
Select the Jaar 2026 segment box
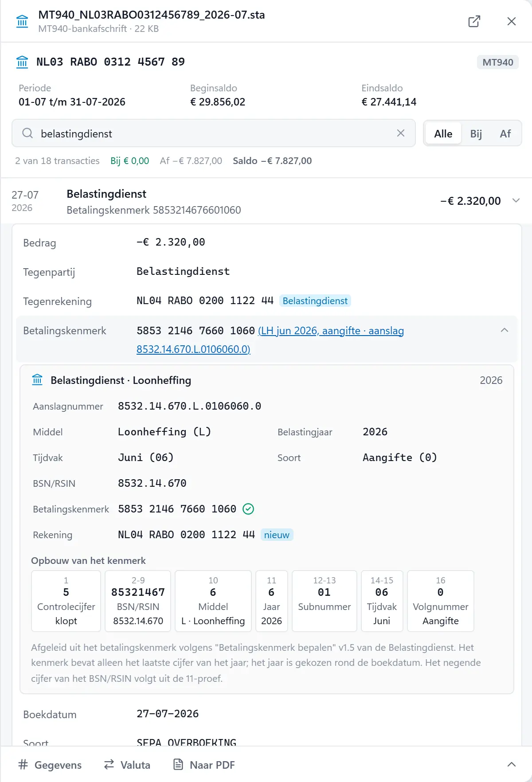[272, 601]
